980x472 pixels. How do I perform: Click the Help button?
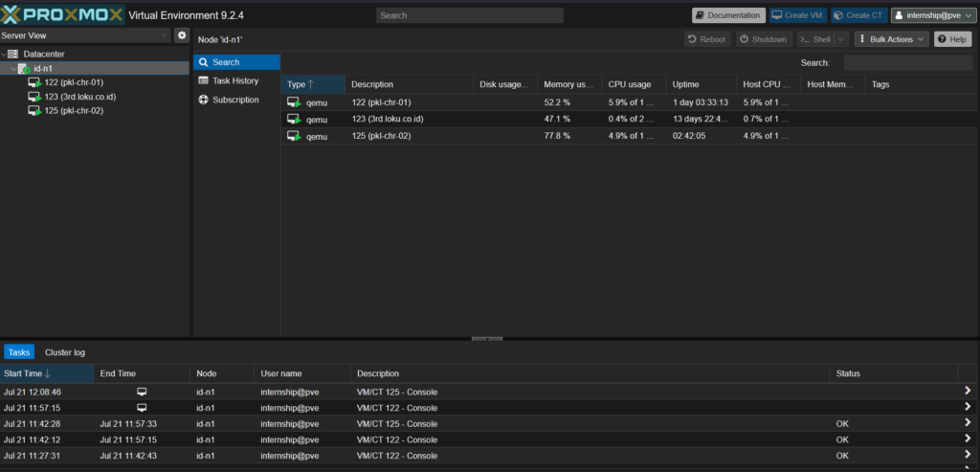tap(952, 39)
